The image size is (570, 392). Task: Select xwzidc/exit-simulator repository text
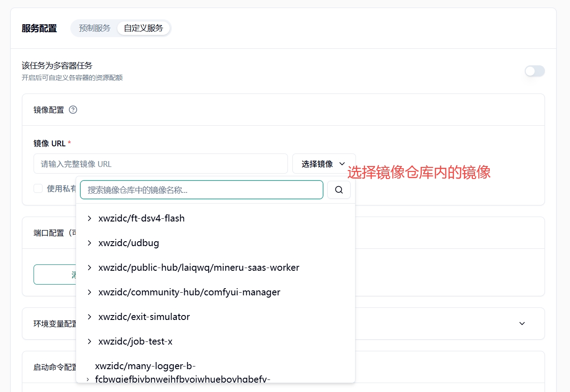pos(144,317)
